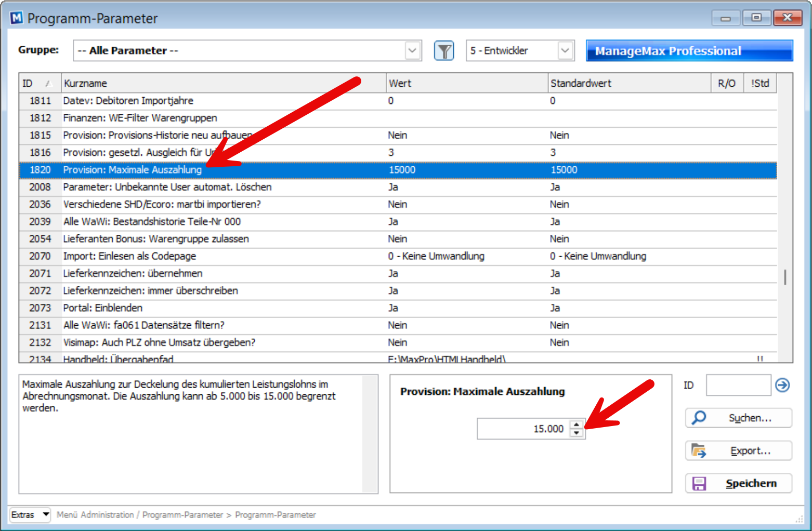Click the funnel filter icon
The image size is (812, 531).
tap(444, 51)
